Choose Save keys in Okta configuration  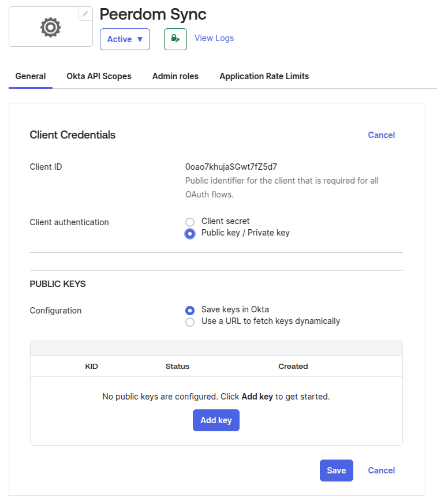pos(190,310)
